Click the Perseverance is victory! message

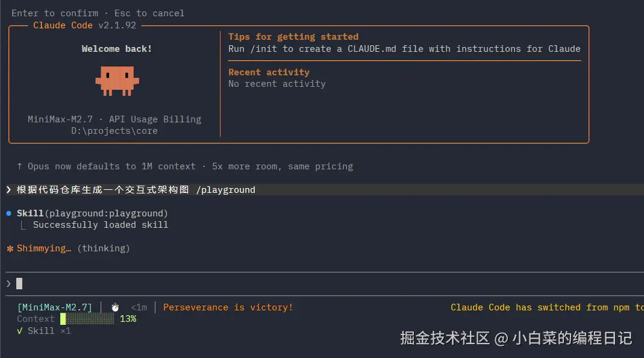point(228,307)
